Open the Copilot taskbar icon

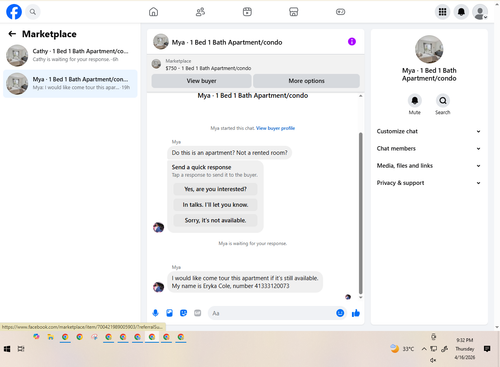click(36, 337)
